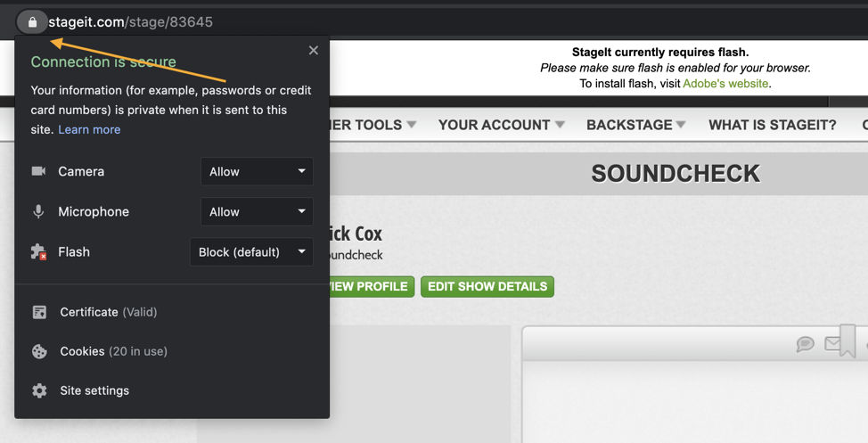
Task: Click the SOUNDCHECK heading
Action: tap(676, 173)
